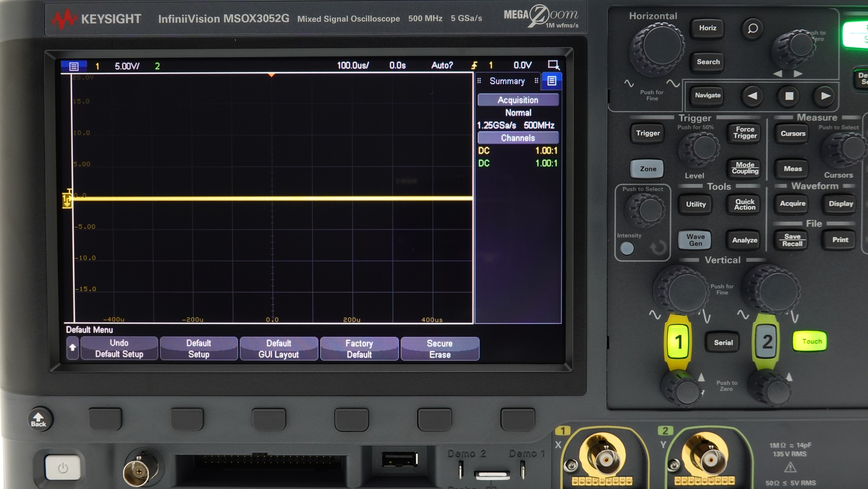Click the Horizontal scale knob

pos(657,48)
